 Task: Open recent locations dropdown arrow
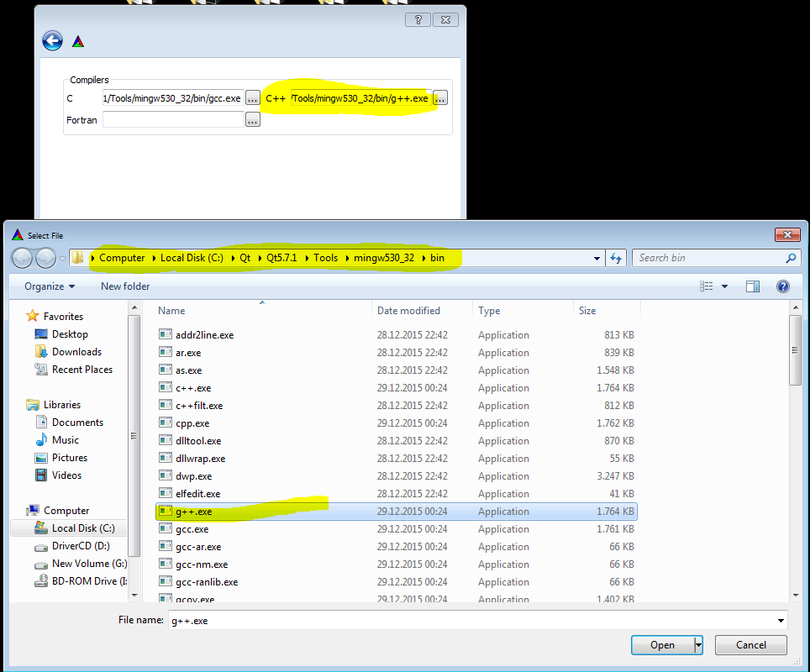[x=62, y=258]
